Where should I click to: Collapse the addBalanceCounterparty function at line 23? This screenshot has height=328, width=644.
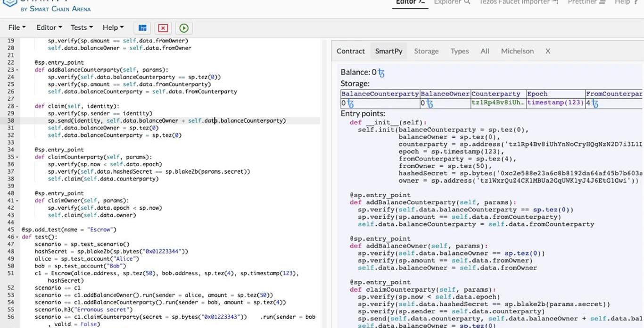tap(17, 70)
